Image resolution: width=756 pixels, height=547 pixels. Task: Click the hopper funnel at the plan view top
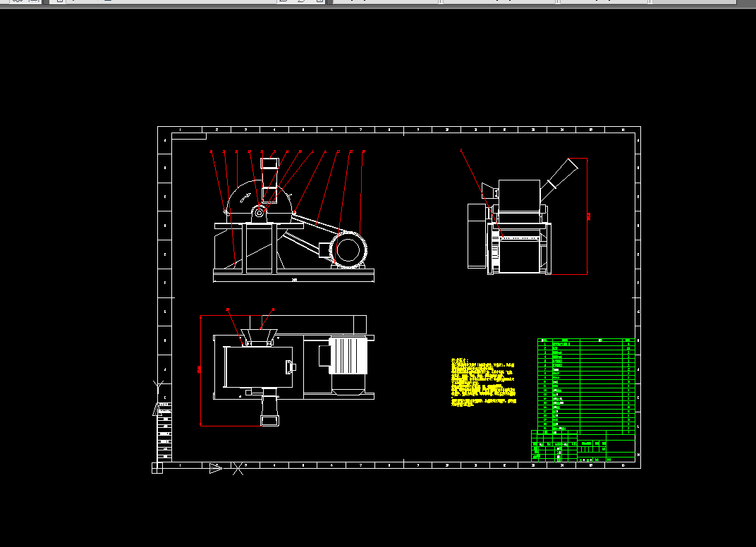tap(260, 337)
